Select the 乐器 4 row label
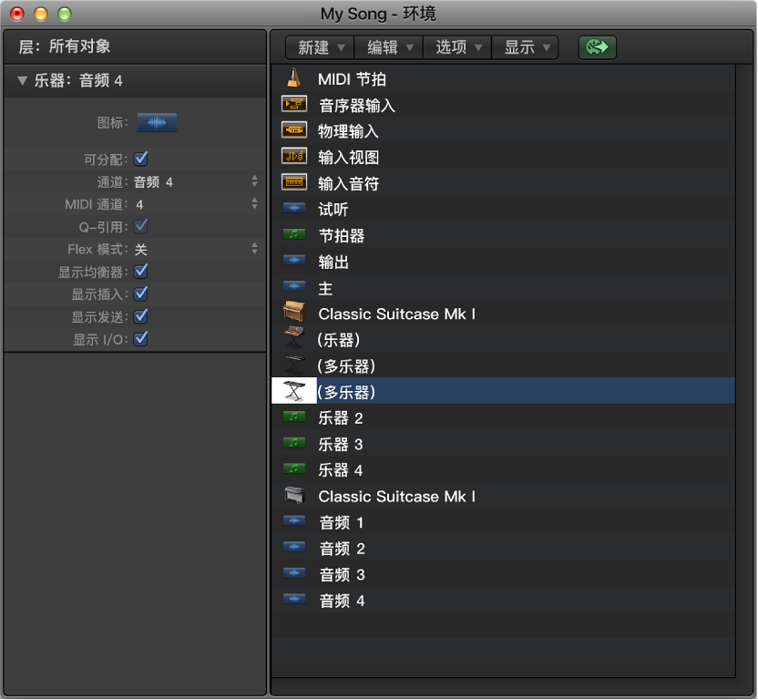Viewport: 758px width, 700px height. [x=341, y=470]
